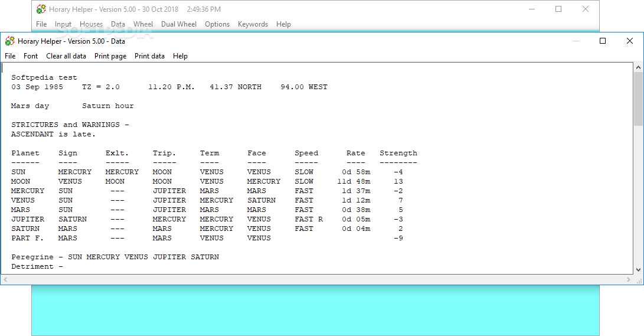Open Dual Wheel menu
The width and height of the screenshot is (644, 336).
click(x=179, y=24)
